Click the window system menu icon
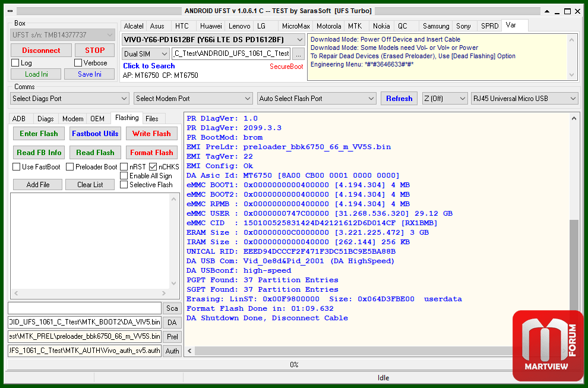Image resolution: width=588 pixels, height=388 pixels. [10, 11]
